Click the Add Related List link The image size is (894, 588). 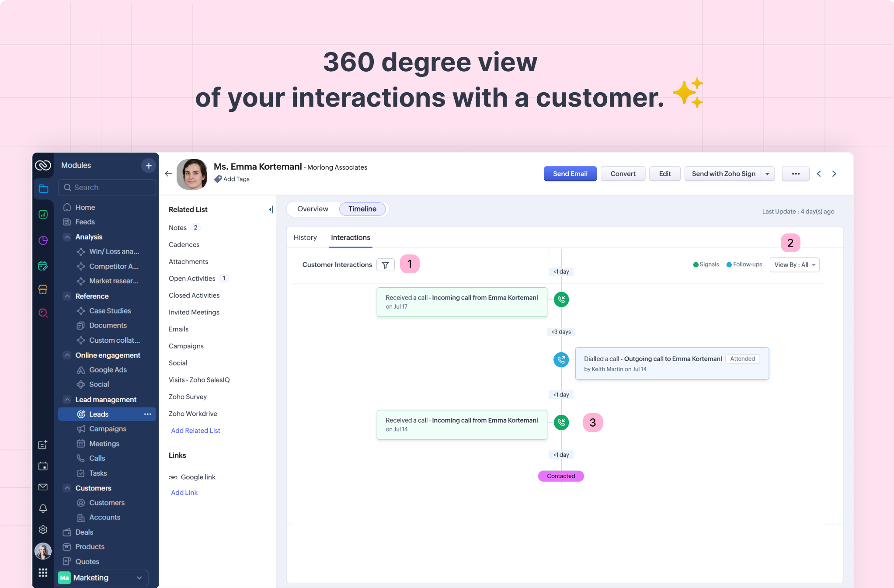coord(195,431)
